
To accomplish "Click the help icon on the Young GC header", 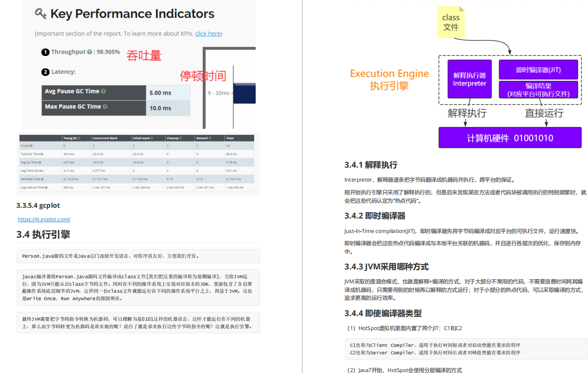I will [x=79, y=138].
